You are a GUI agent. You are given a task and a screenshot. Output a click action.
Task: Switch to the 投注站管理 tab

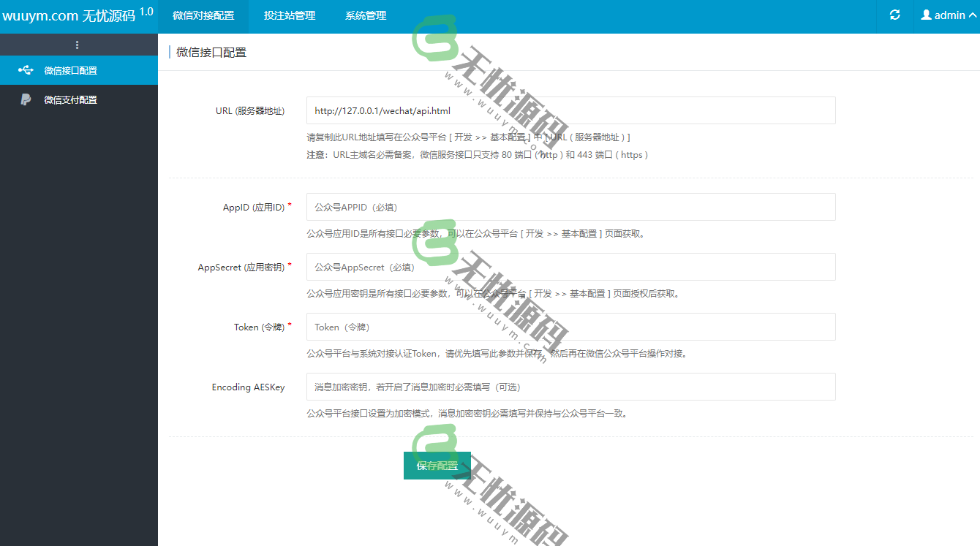pos(289,16)
